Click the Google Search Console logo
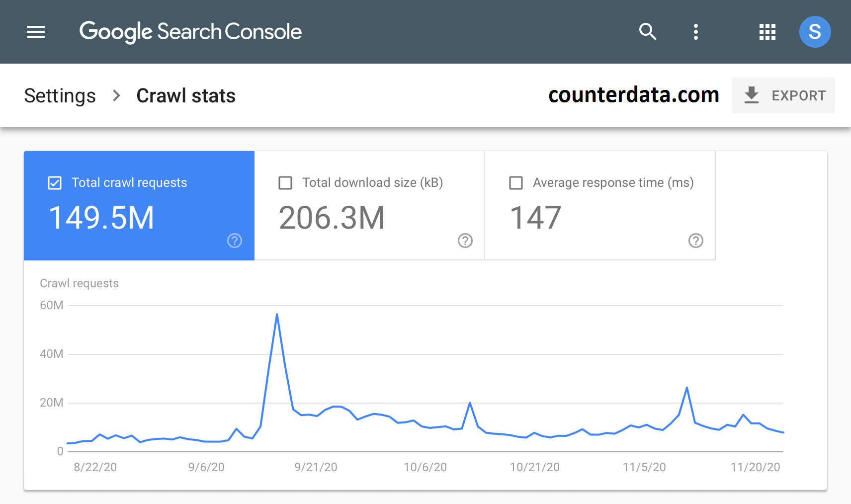The width and height of the screenshot is (851, 504). 190,32
